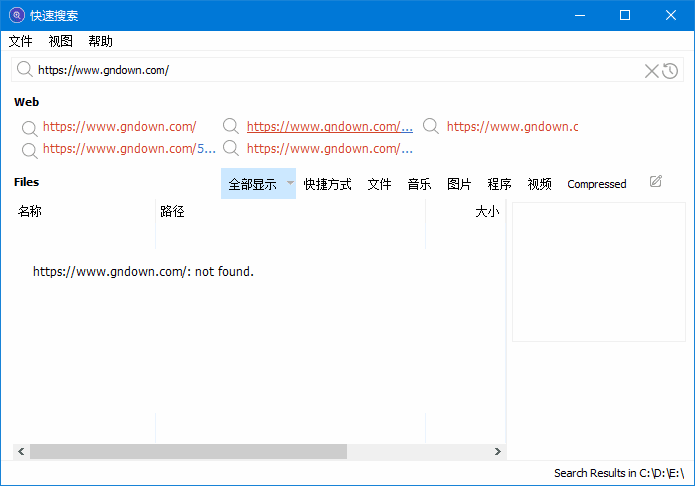Click magnifier icon beside the underlined web link

pos(230,126)
